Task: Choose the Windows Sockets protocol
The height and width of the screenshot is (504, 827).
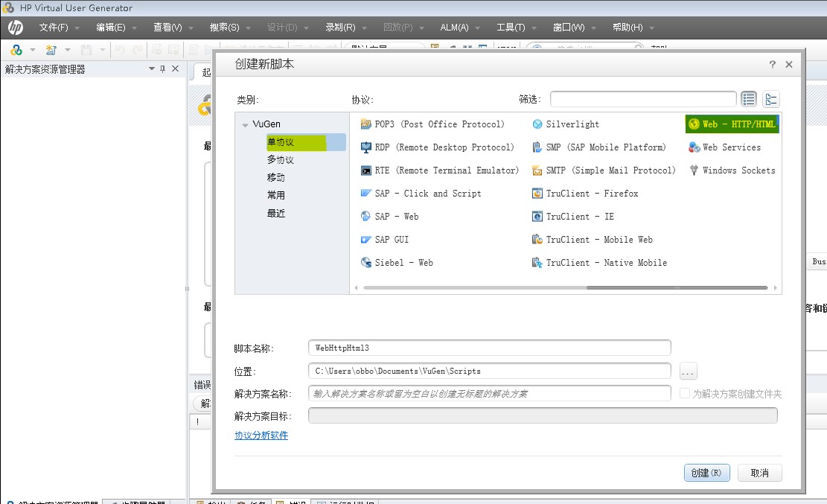Action: click(x=738, y=170)
